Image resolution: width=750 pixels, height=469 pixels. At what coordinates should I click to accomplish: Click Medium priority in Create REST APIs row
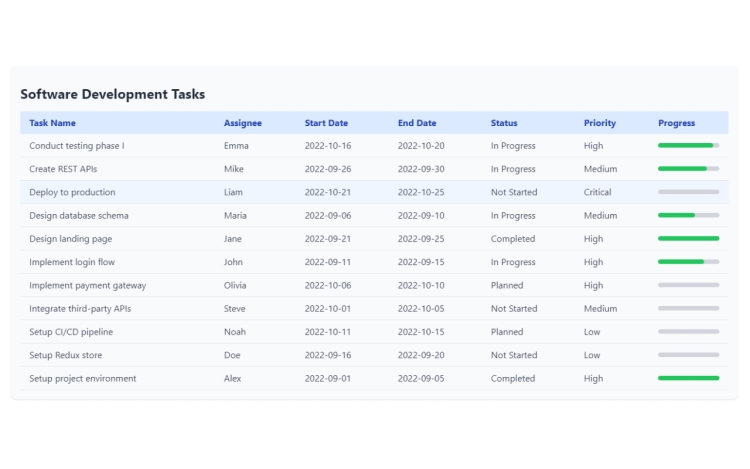coord(600,169)
